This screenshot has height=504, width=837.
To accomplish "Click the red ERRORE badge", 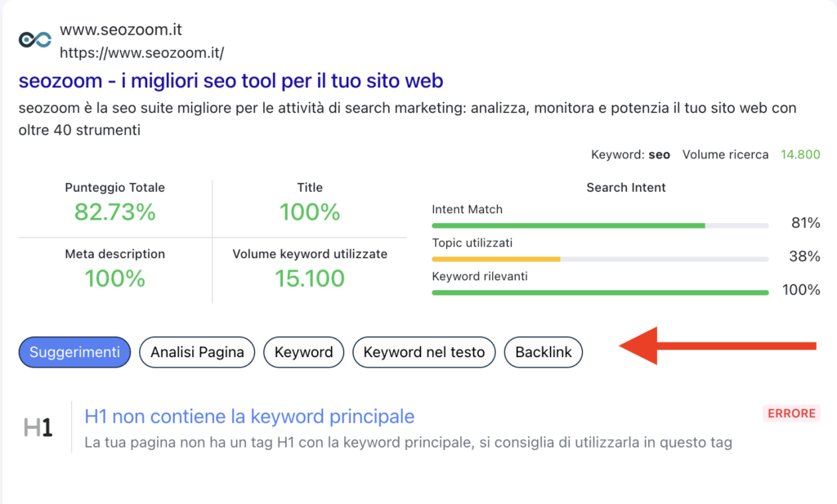I will tap(791, 413).
